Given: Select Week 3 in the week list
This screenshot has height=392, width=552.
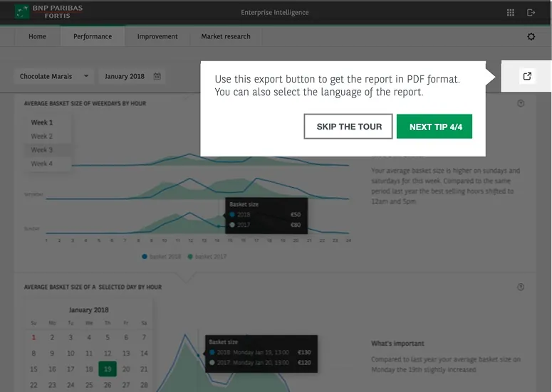Looking at the screenshot, I should tap(42, 150).
